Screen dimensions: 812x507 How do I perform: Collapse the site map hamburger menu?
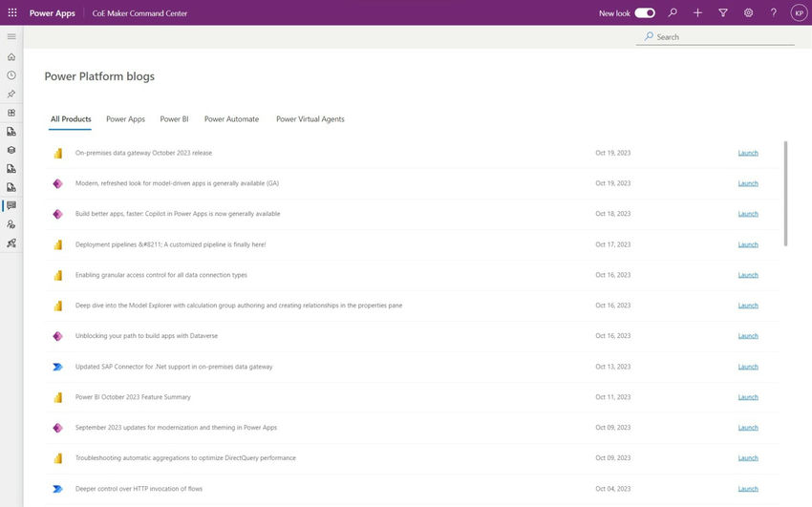point(11,36)
